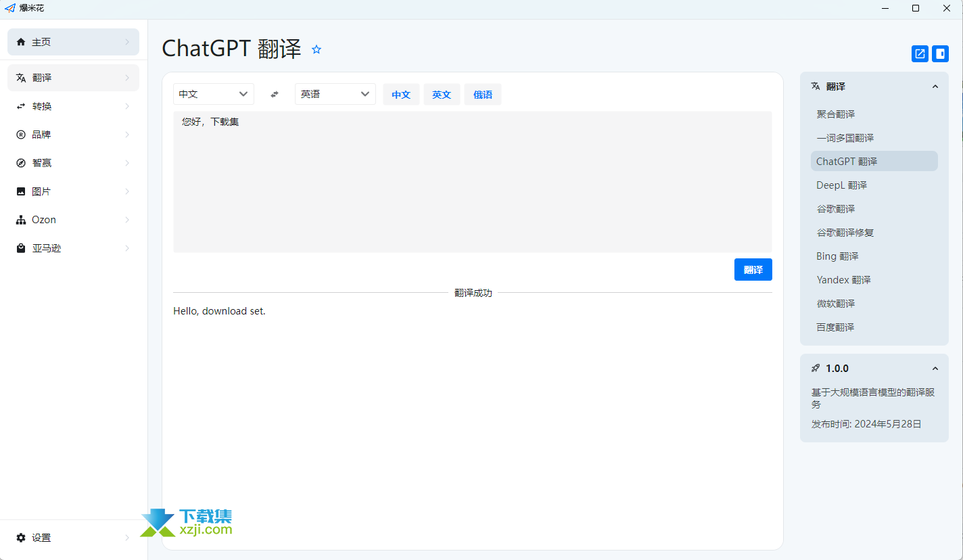Collapse the 1.0.0 version panel chevron

[935, 369]
